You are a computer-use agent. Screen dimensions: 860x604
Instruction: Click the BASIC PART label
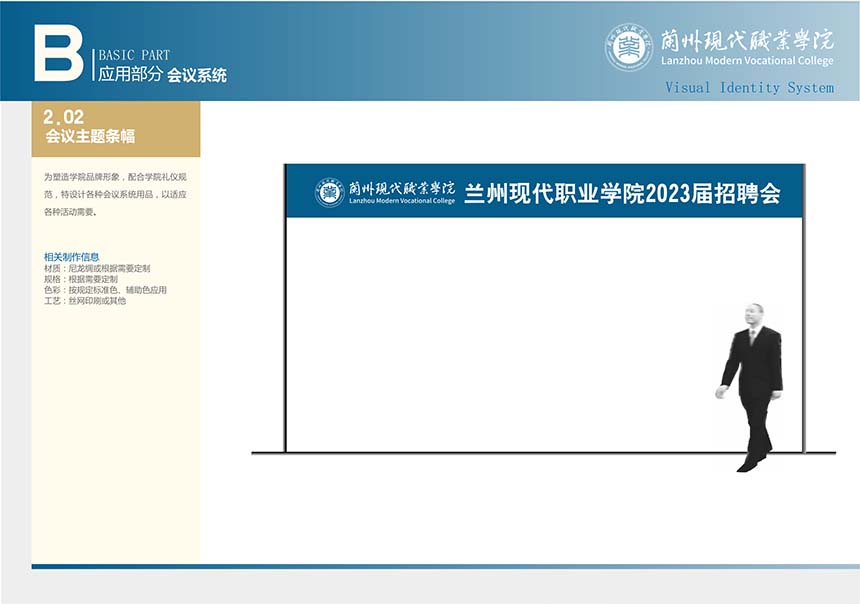134,55
